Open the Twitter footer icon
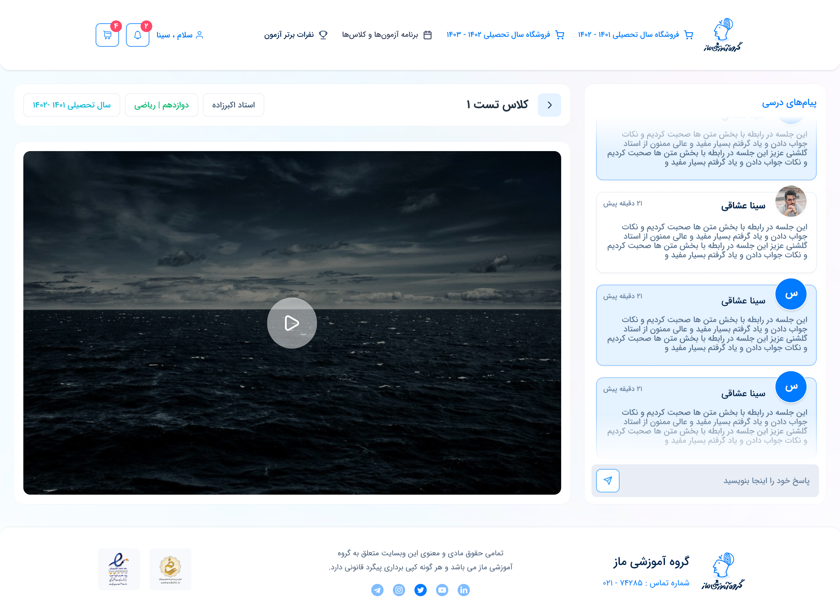840x616 pixels. pyautogui.click(x=420, y=590)
